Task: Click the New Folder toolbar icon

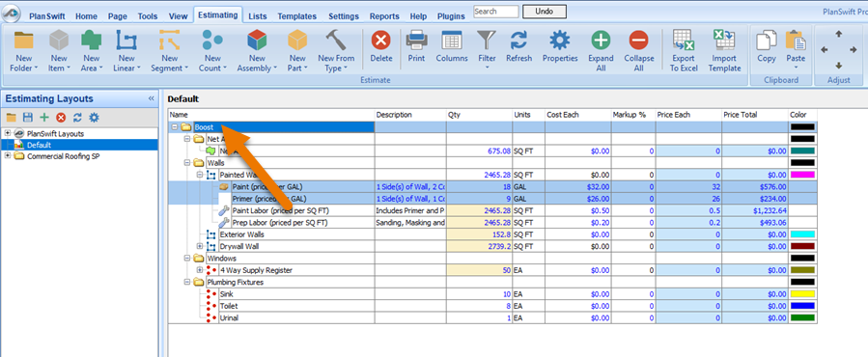Action: click(24, 41)
